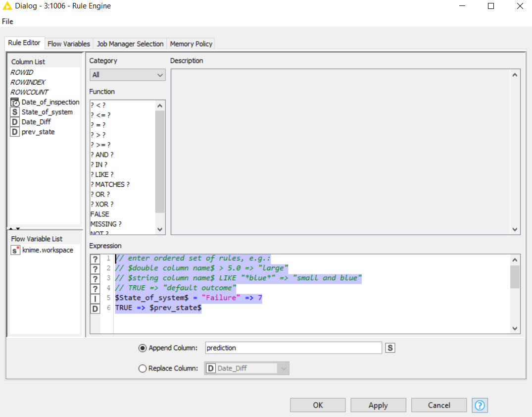Select the 'MISSING ?' function
The width and height of the screenshot is (532, 417).
(x=106, y=224)
